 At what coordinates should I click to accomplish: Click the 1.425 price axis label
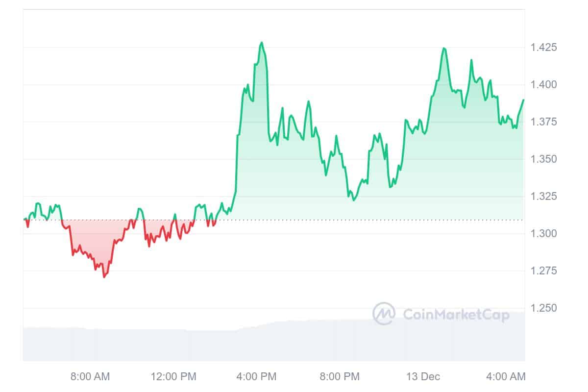(x=543, y=48)
